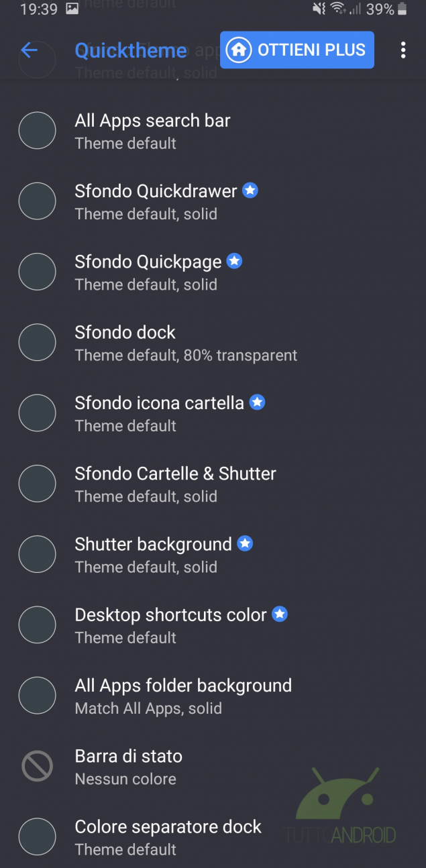Tap the back arrow icon
The height and width of the screenshot is (868, 426).
pyautogui.click(x=29, y=50)
